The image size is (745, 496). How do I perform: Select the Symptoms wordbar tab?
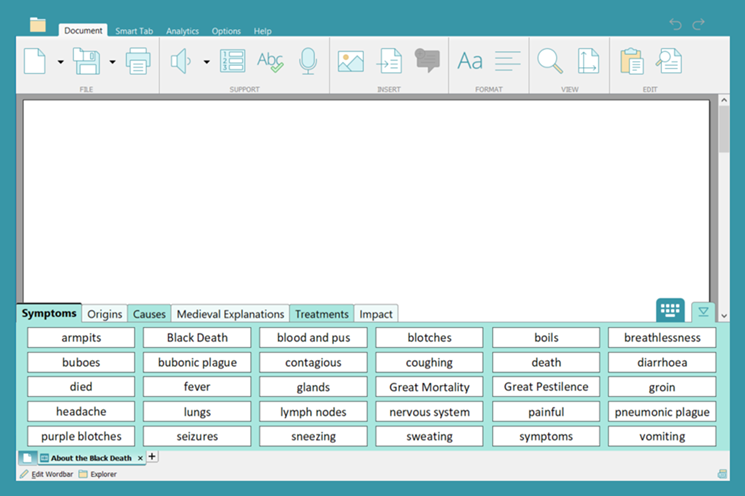coord(49,313)
